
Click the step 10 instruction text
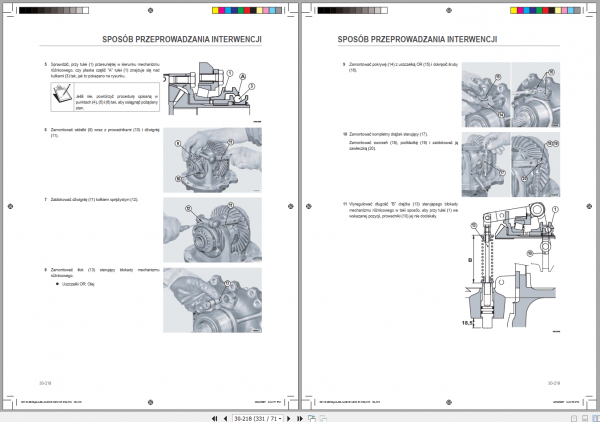coord(403,141)
